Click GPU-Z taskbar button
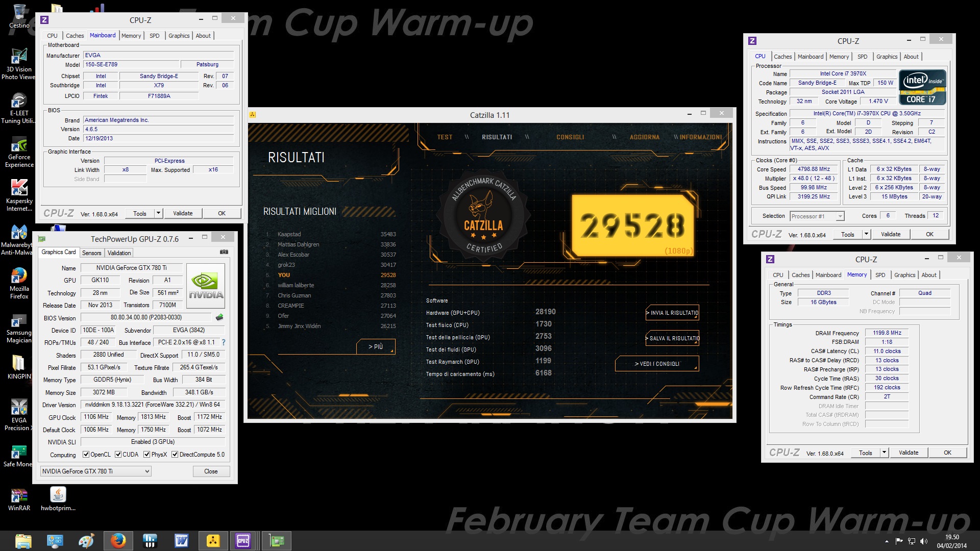 point(276,541)
